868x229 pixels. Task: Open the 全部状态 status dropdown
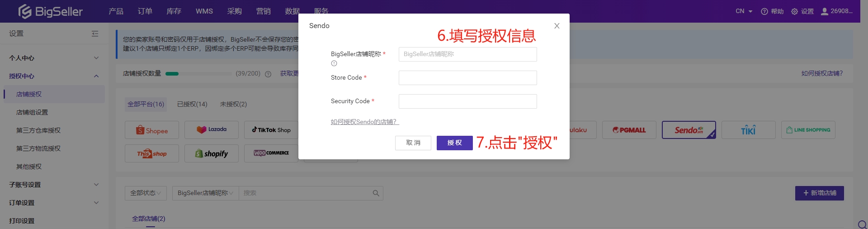[146, 193]
